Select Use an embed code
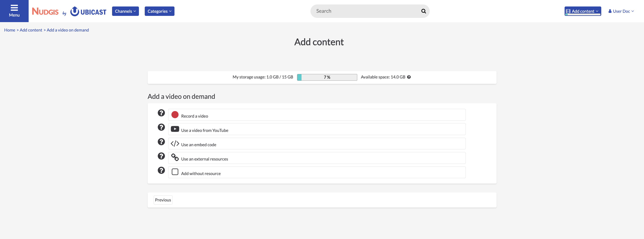 317,144
